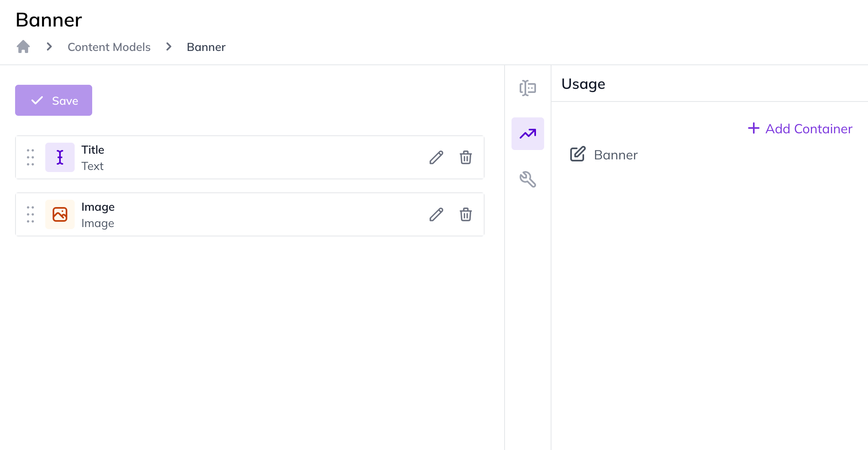Click the home breadcrumb icon
The width and height of the screenshot is (868, 450).
(x=23, y=47)
